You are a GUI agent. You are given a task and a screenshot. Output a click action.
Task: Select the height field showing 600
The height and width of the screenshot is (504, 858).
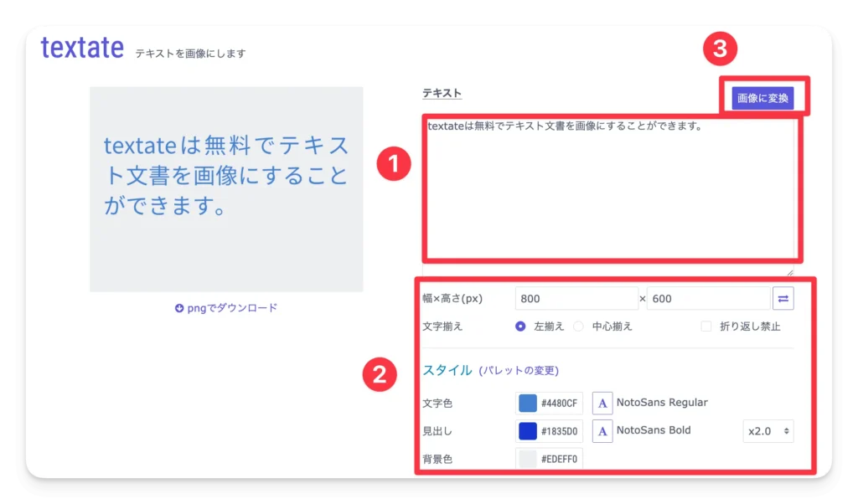[x=708, y=297]
